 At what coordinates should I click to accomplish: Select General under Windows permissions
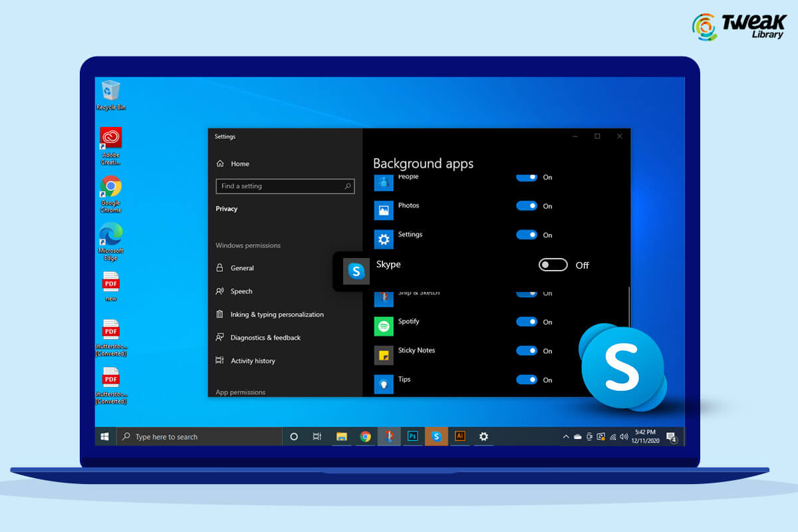click(x=243, y=267)
